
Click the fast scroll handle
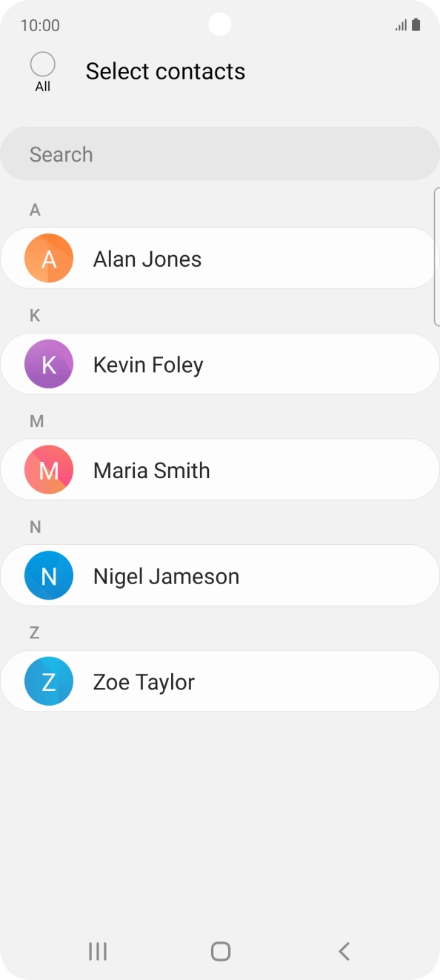coord(436,256)
